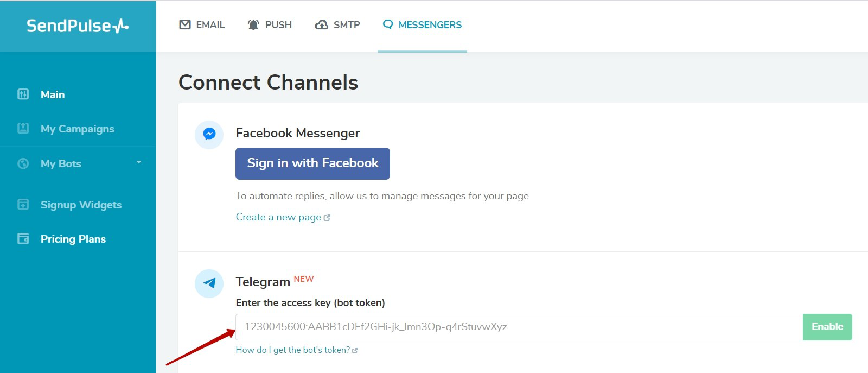
Task: Click the Facebook Messenger channel icon
Action: 209,134
